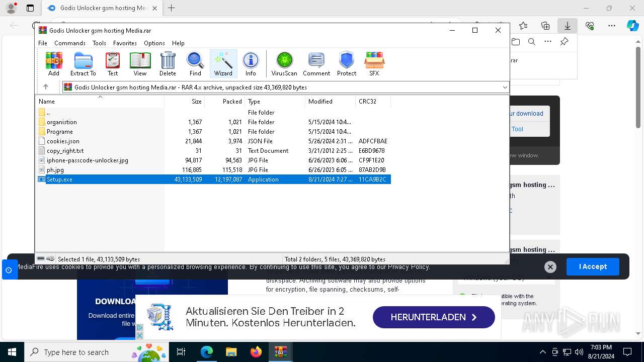Open downloads folder icon in Edge panel
Image resolution: width=644 pixels, height=362 pixels.
(516, 42)
